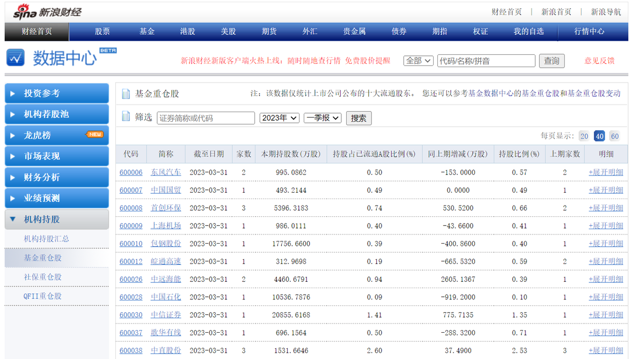Click the document icon beside 筛选
This screenshot has width=644, height=359.
(x=126, y=116)
